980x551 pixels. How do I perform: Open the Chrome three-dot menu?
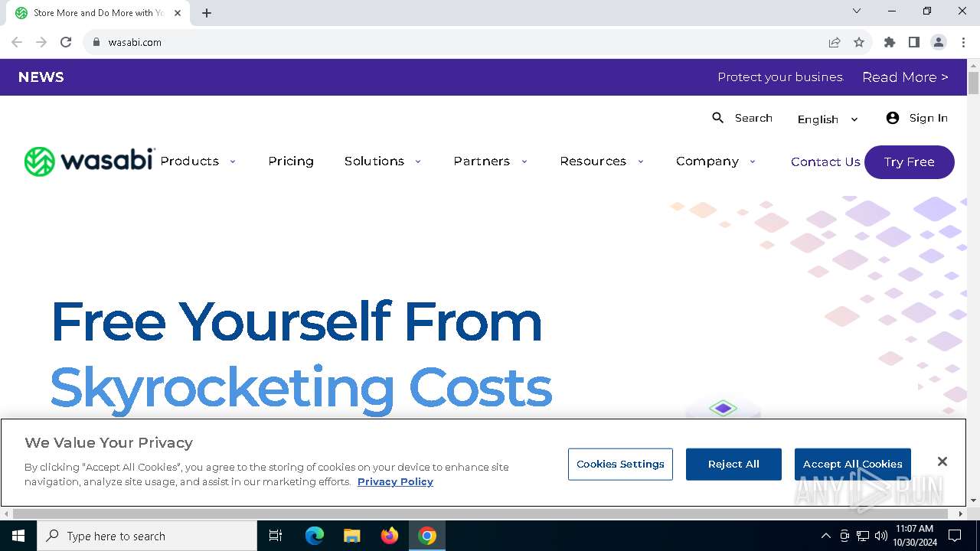pos(963,42)
